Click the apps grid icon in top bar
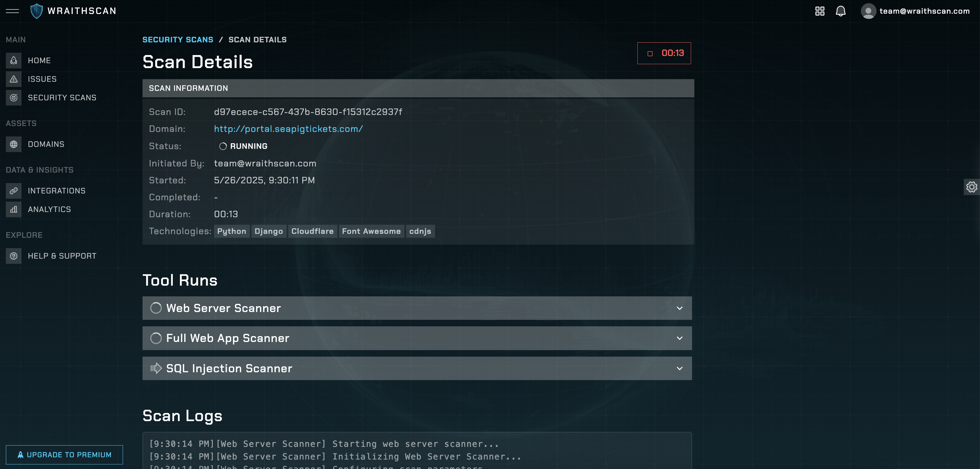This screenshot has height=469, width=980. coord(820,11)
